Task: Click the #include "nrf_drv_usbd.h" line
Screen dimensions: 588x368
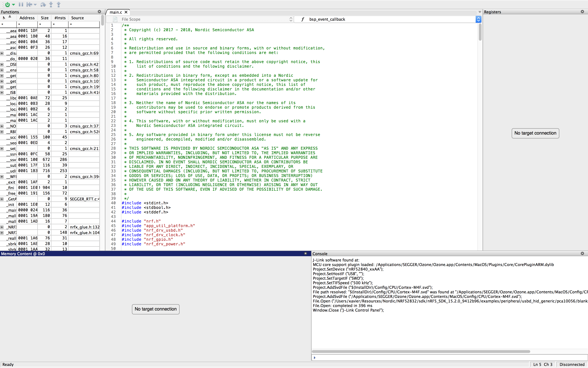Action: tap(152, 230)
